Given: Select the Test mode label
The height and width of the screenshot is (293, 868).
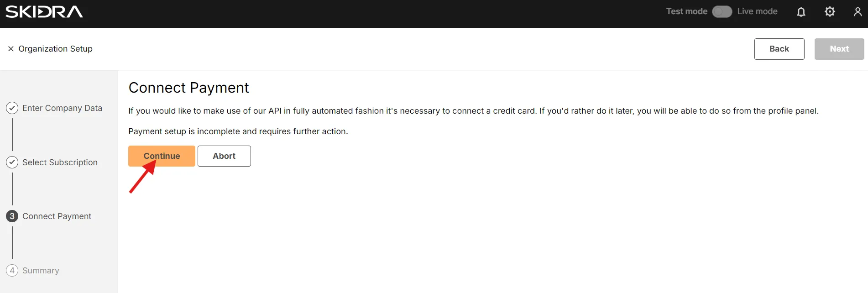Looking at the screenshot, I should tap(686, 11).
